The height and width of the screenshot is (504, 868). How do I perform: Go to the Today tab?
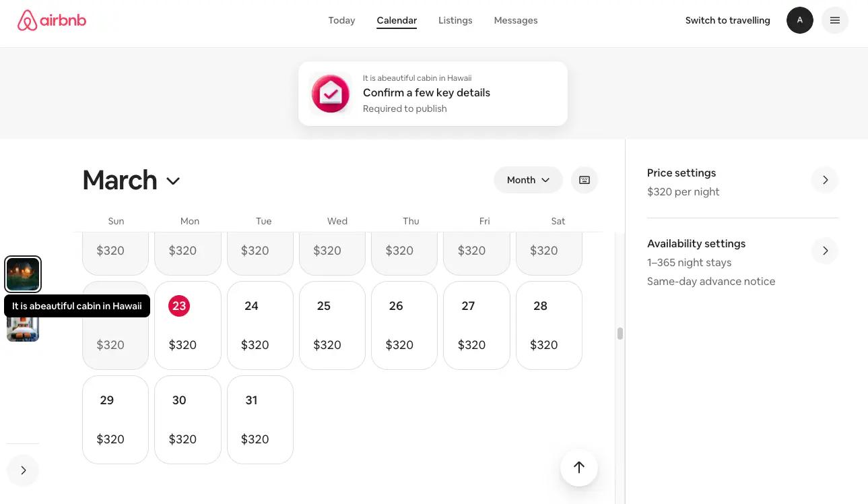tap(341, 20)
